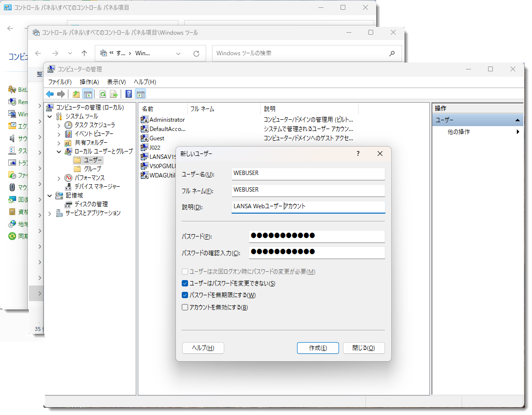The height and width of the screenshot is (415, 532).
Task: Select コンピューターの管理 (ローカル) root node
Action: pyautogui.click(x=90, y=108)
